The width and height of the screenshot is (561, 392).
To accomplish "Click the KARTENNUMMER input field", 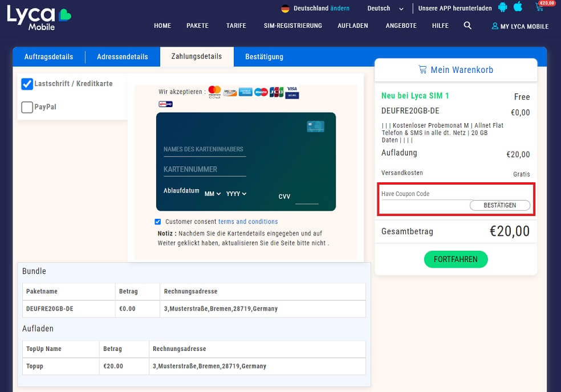I will click(x=205, y=170).
